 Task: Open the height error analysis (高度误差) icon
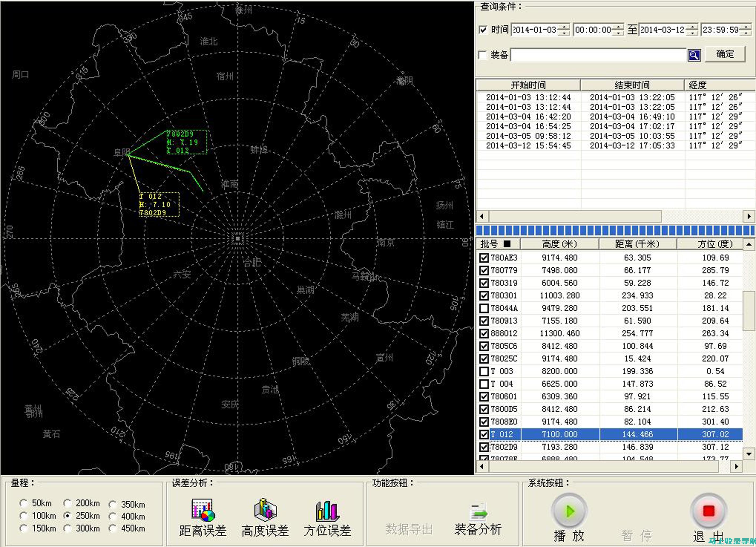[x=265, y=510]
